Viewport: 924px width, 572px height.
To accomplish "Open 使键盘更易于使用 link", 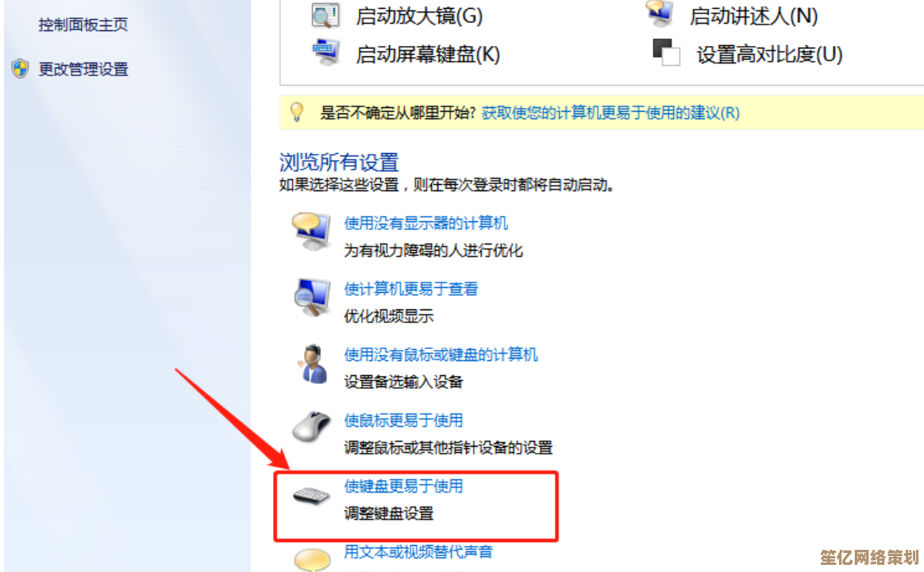I will tap(403, 486).
